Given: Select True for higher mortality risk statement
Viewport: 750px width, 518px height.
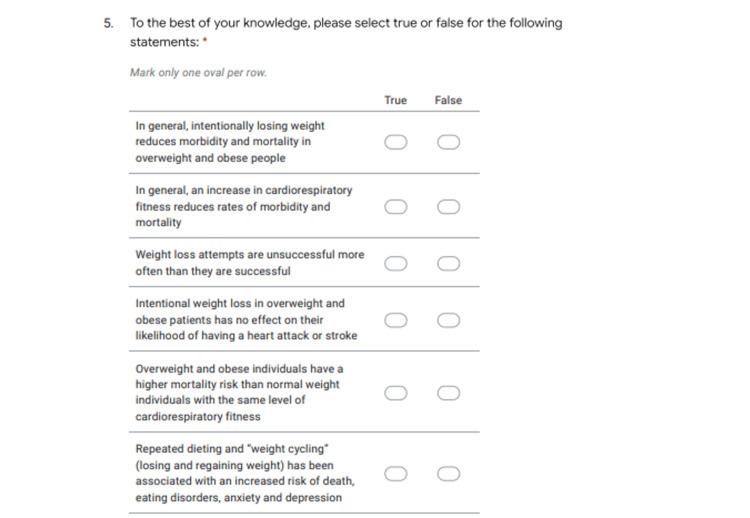Looking at the screenshot, I should pyautogui.click(x=396, y=393).
